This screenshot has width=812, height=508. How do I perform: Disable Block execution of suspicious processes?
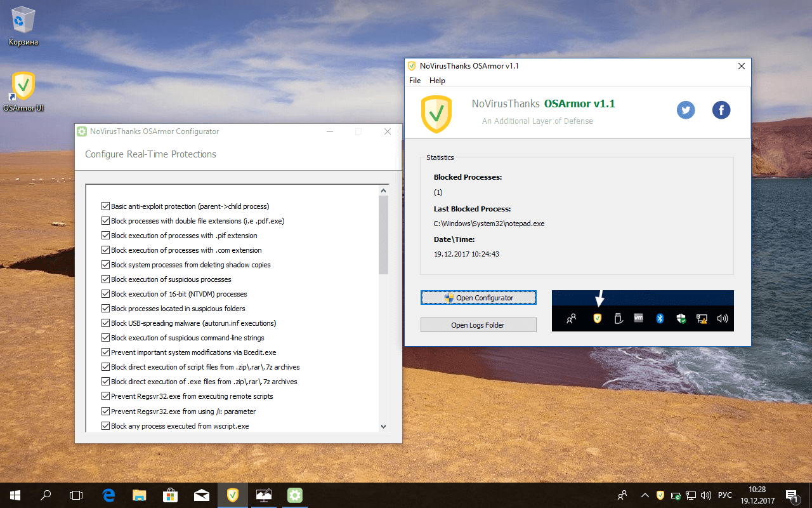tap(106, 279)
